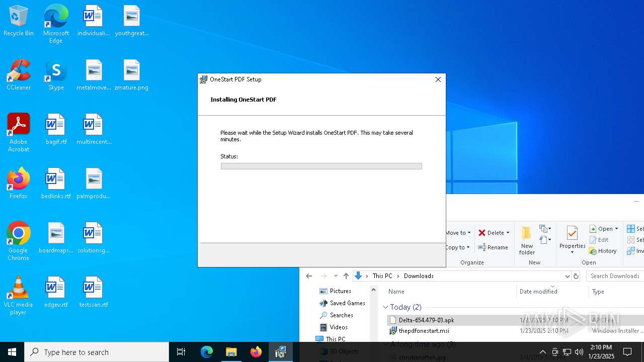
Task: Open the Easy access dropdown in ribbon
Action: point(545,240)
